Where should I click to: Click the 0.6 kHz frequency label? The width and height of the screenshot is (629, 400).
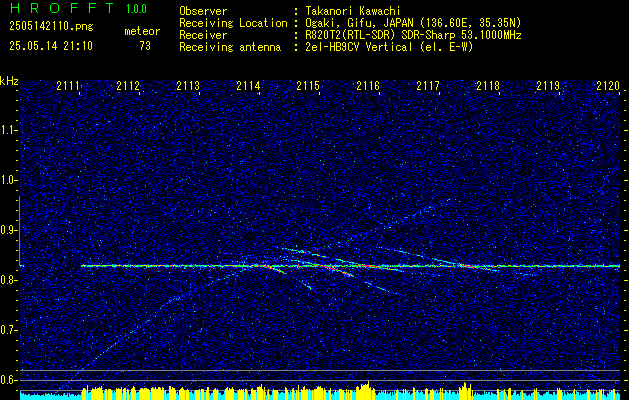(8, 380)
